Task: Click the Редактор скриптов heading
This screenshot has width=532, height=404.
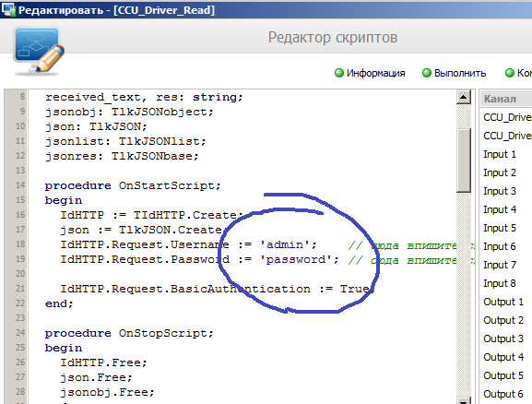Action: click(333, 37)
